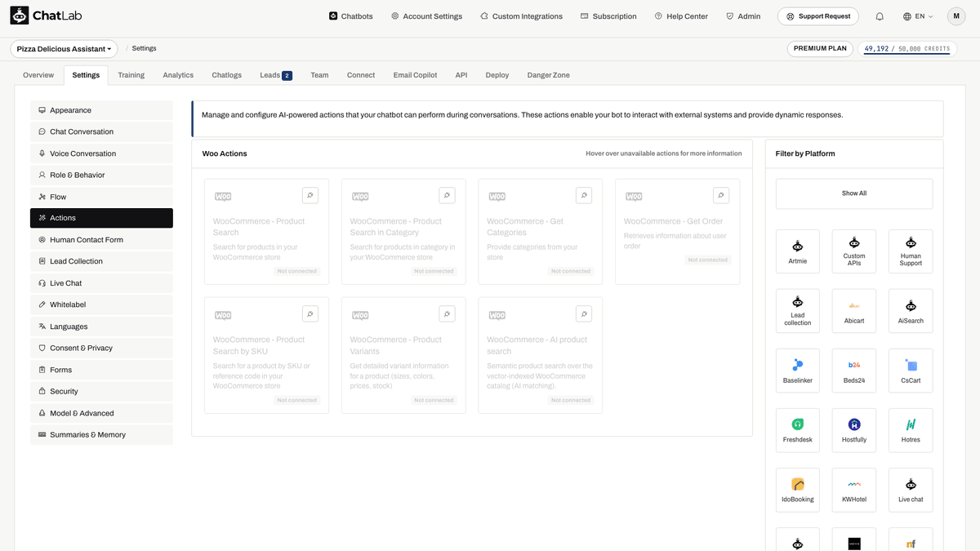Open Model & Advanced in sidebar
Screen dimensions: 980x551
click(101, 413)
